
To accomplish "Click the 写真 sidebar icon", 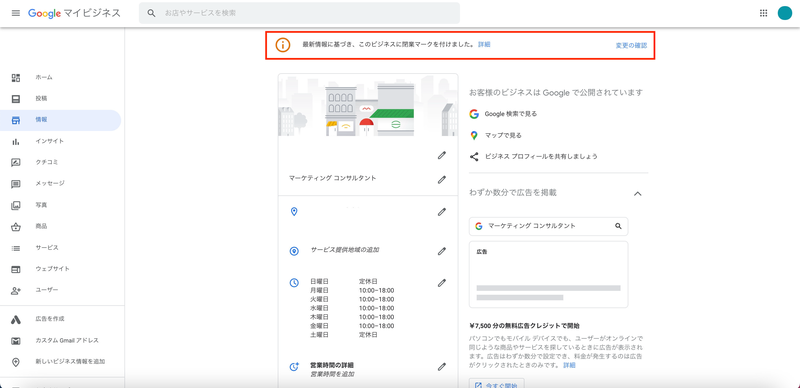I will [16, 205].
